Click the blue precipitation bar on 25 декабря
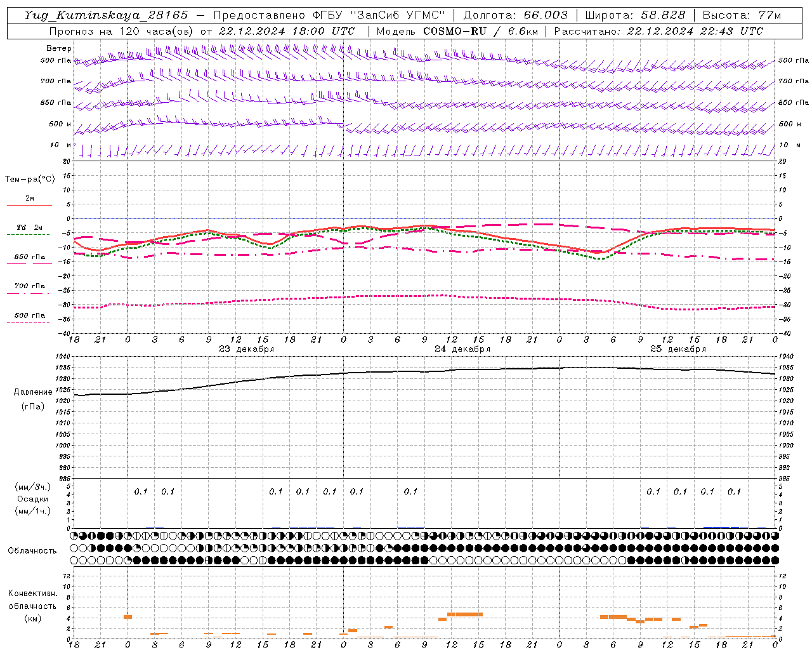Viewport: 812px width, 650px height. click(x=721, y=527)
